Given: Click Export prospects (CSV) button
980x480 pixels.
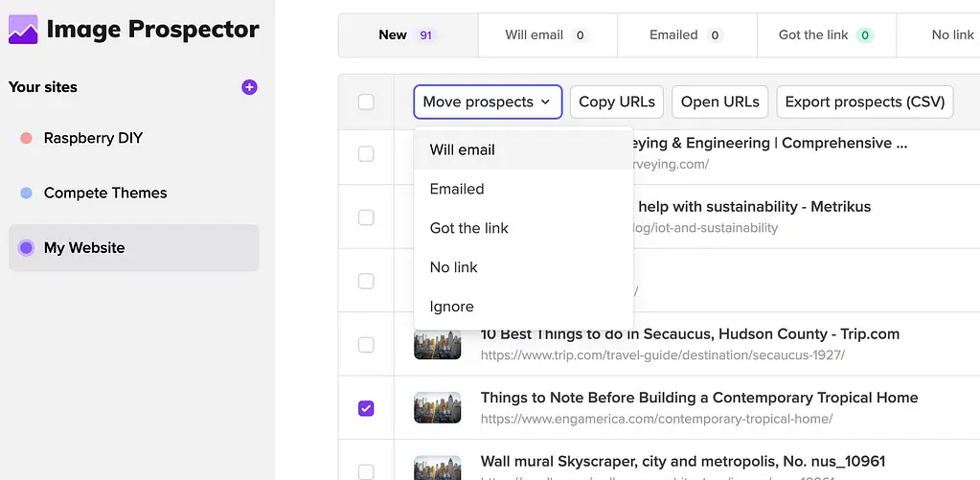Looking at the screenshot, I should click(x=865, y=102).
